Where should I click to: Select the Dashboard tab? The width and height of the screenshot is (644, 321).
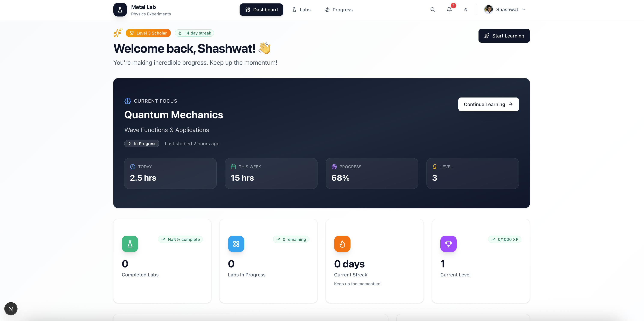click(261, 10)
